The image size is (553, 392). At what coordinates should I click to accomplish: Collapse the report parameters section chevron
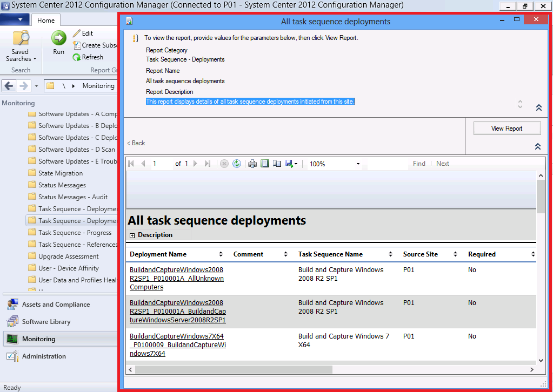[539, 107]
